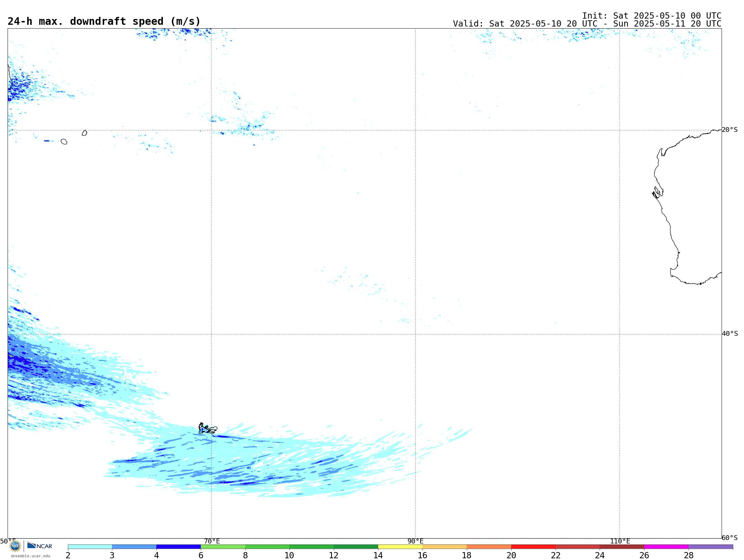744x560 pixels.
Task: Click the bright red 20-22 m/s swatch
Action: 534,547
